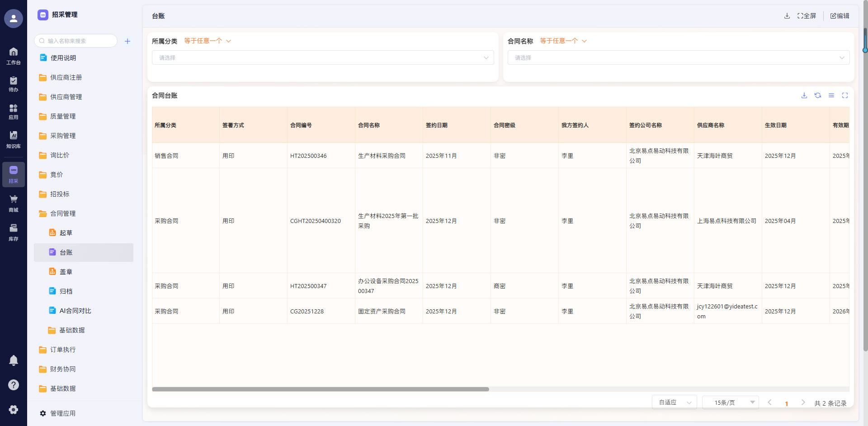Open the 知识库 sidebar icon

pos(14,139)
